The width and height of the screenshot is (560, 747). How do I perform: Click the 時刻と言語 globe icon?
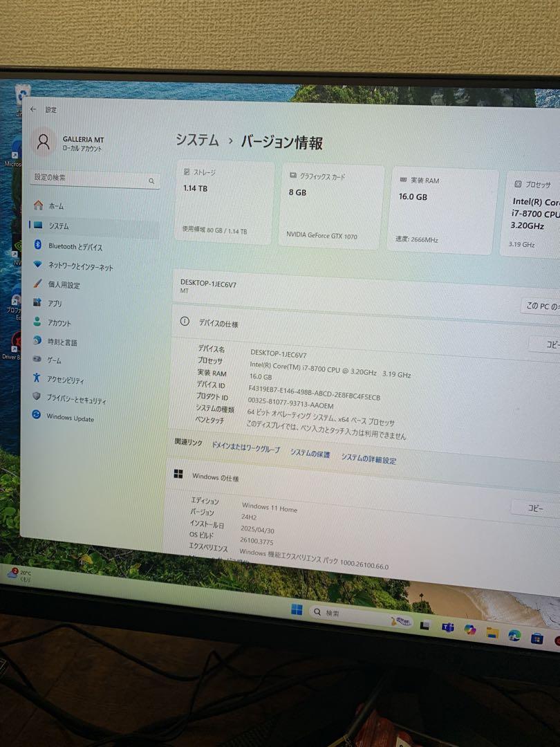(x=37, y=340)
